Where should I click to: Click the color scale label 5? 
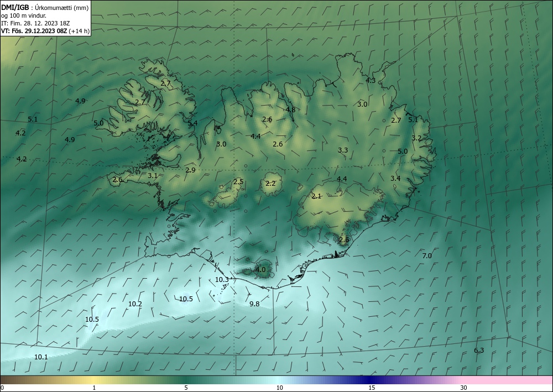click(x=186, y=388)
